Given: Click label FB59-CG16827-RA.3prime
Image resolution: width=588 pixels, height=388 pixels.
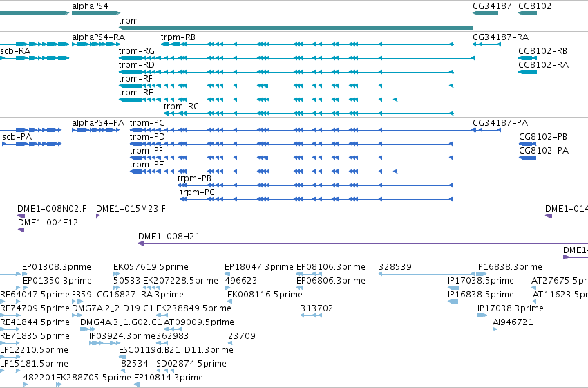Looking at the screenshot, I should pyautogui.click(x=128, y=295).
